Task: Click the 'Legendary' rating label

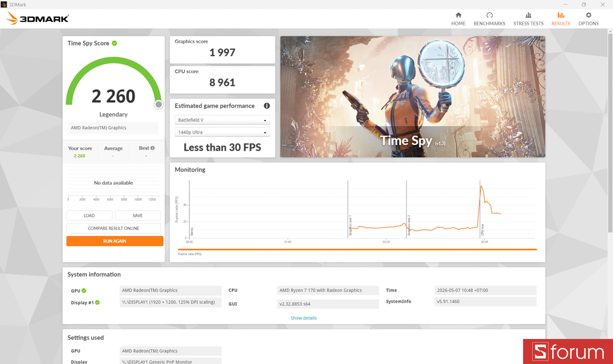Action: (x=113, y=114)
